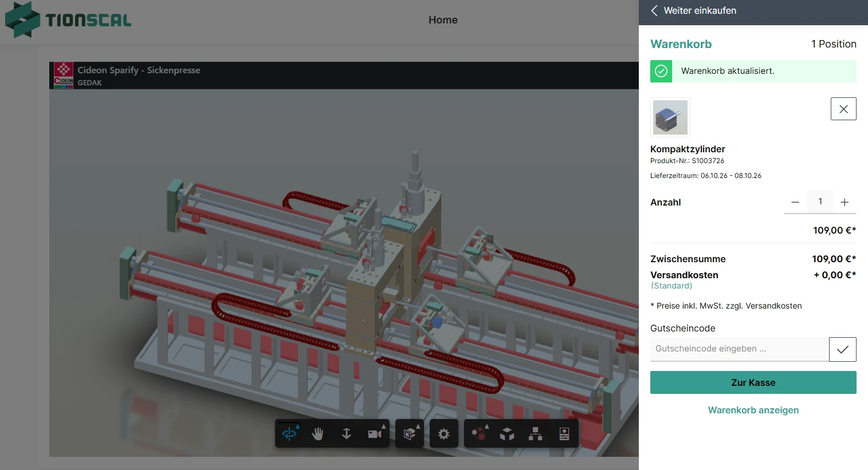Click Weiter einkaufen text
This screenshot has height=470, width=868.
(700, 10)
